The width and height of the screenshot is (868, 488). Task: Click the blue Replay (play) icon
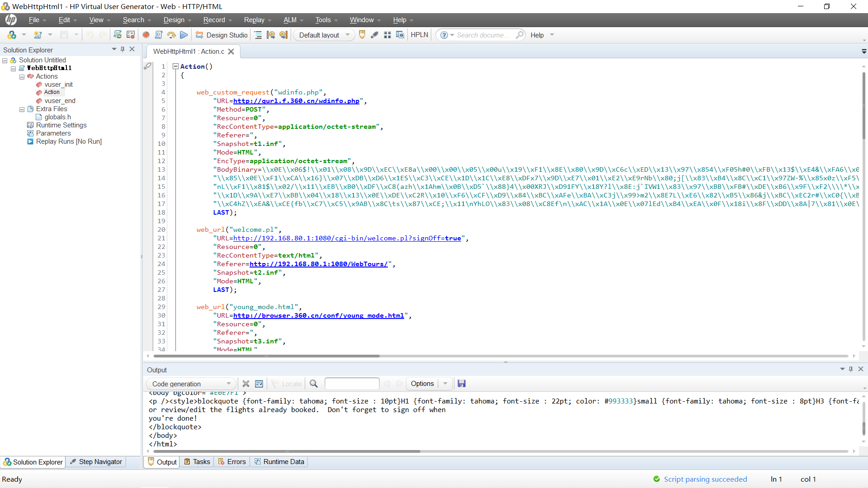(184, 35)
